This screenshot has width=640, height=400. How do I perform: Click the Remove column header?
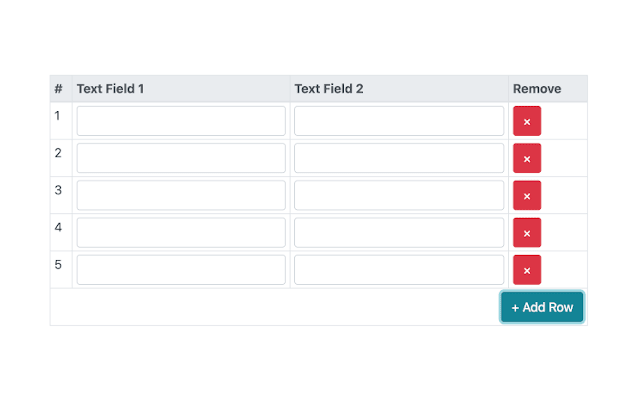click(537, 89)
